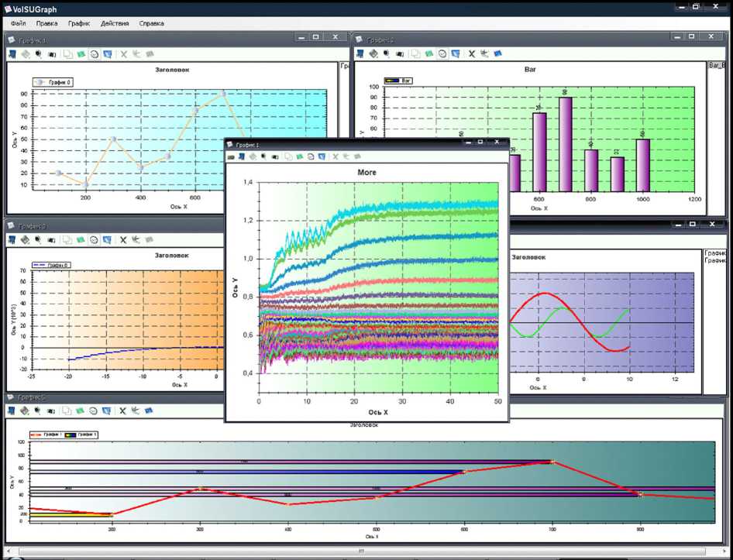Click the first blue icon in the orange chart toolbar
The height and width of the screenshot is (560, 733).
12,240
